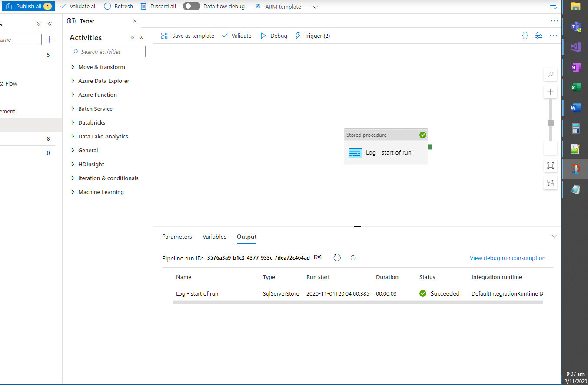Collapse the Activities pane

[141, 38]
